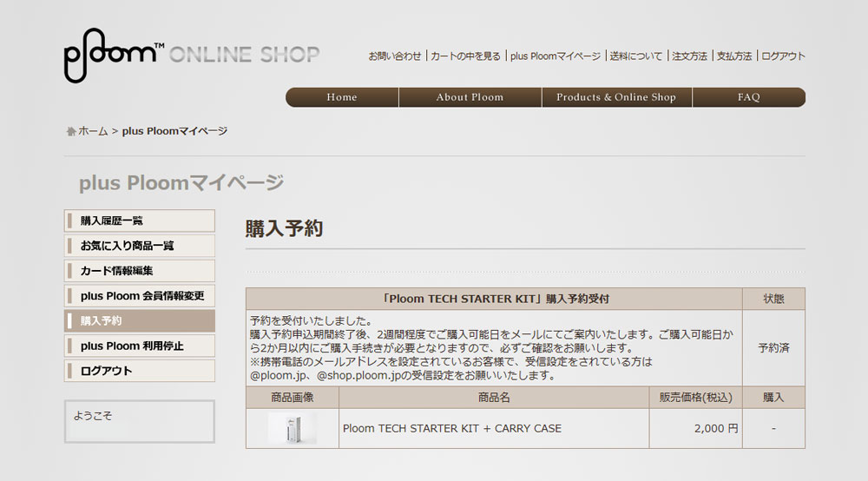This screenshot has height=481, width=868.
Task: Click ホーム in the breadcrumb
Action: tap(93, 131)
